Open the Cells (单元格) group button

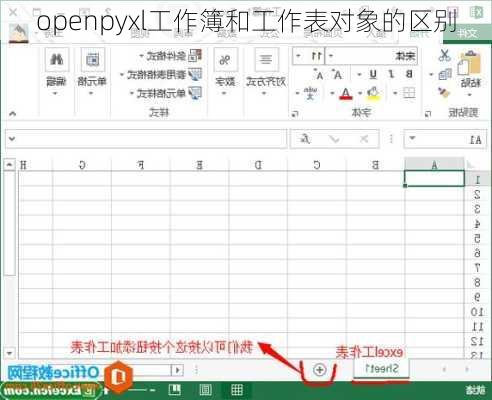click(x=92, y=71)
